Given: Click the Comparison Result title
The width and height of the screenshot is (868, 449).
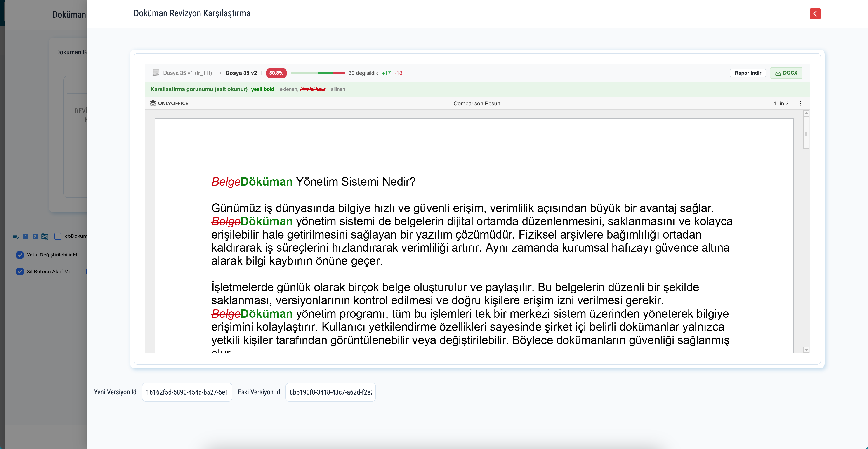Looking at the screenshot, I should coord(476,104).
